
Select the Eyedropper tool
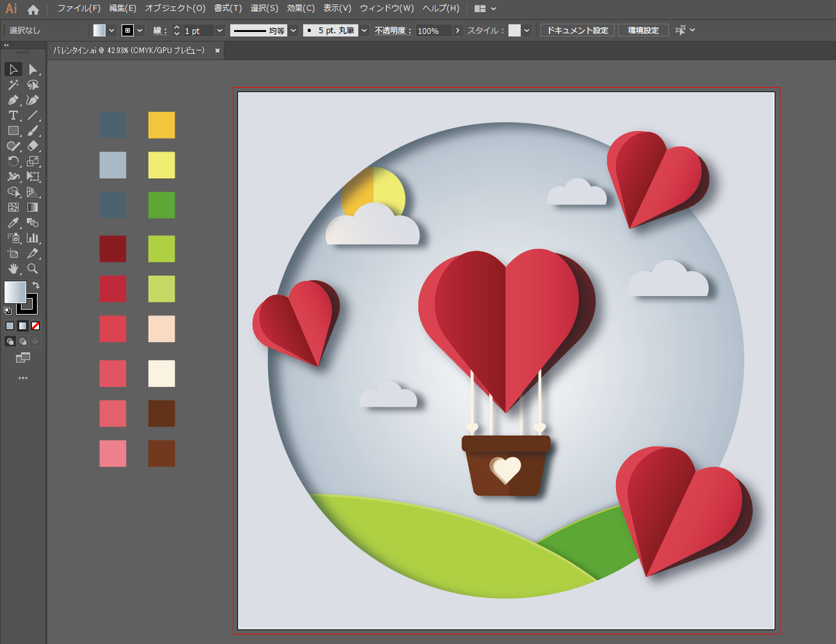[x=13, y=222]
